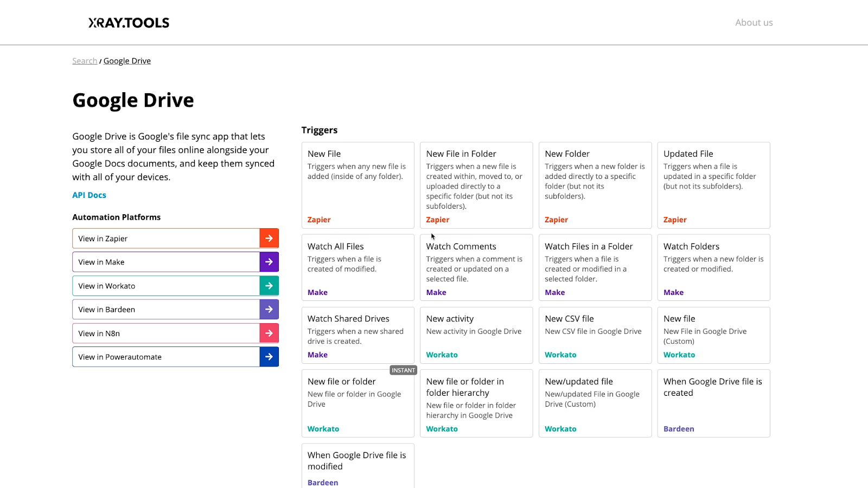868x488 pixels.
Task: Open When Google Drive file is created card
Action: point(714,404)
